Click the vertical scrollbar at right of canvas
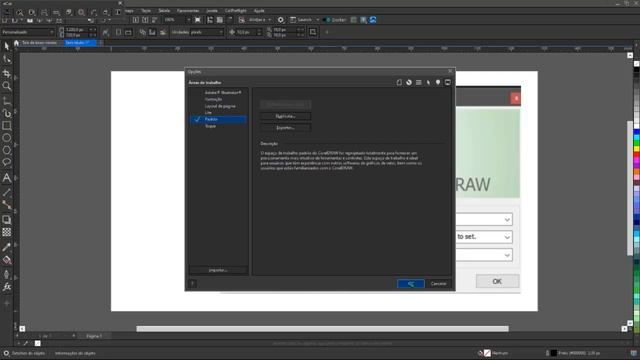This screenshot has width=640, height=360. (630, 188)
